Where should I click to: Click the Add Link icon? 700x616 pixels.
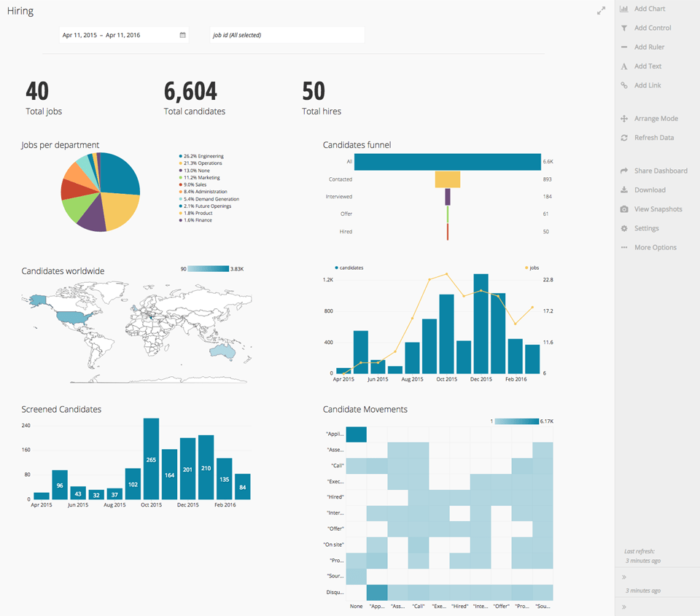623,85
